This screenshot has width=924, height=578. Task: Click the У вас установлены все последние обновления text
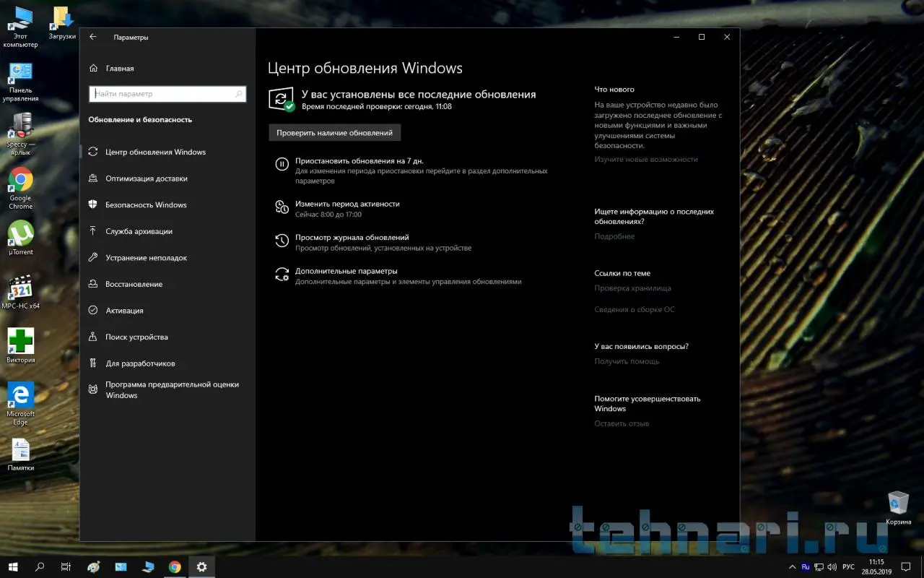[x=419, y=94]
